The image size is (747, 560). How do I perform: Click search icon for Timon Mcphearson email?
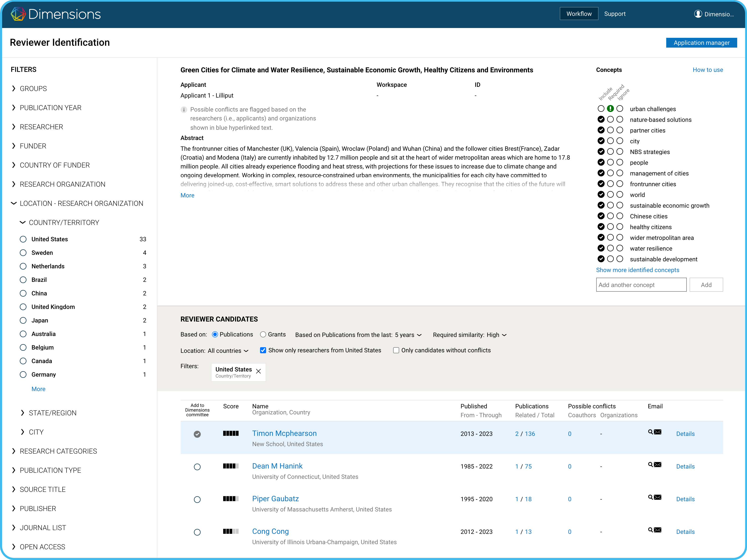pyautogui.click(x=650, y=432)
